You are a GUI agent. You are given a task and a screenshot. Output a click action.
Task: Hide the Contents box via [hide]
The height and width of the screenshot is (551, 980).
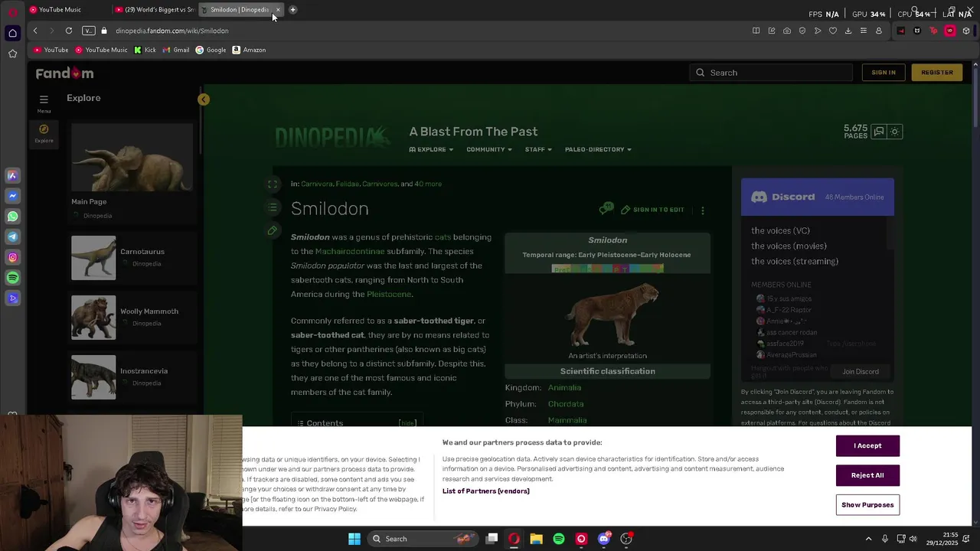pos(407,423)
